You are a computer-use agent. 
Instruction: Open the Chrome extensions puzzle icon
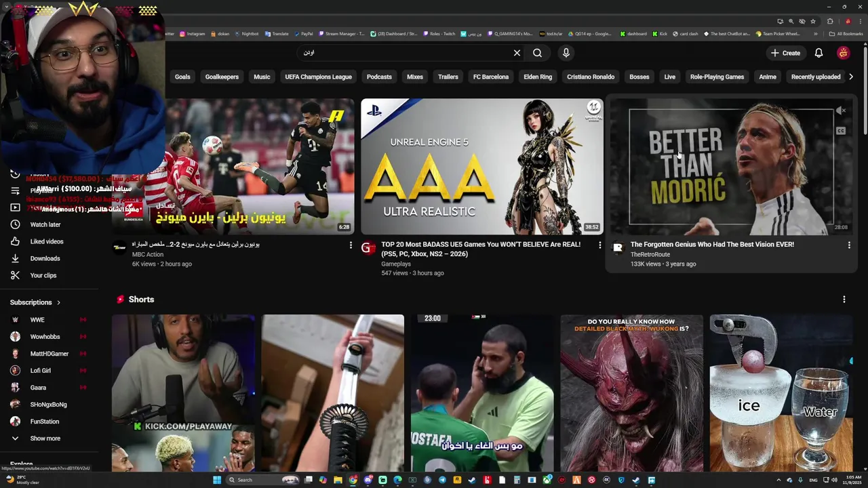pyautogui.click(x=830, y=21)
